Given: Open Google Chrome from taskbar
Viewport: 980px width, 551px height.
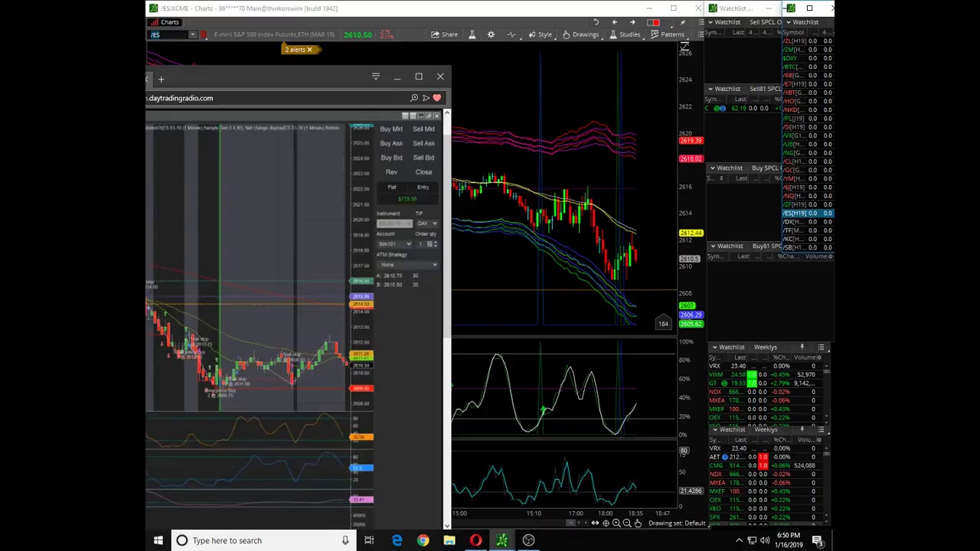Looking at the screenshot, I should [x=423, y=540].
